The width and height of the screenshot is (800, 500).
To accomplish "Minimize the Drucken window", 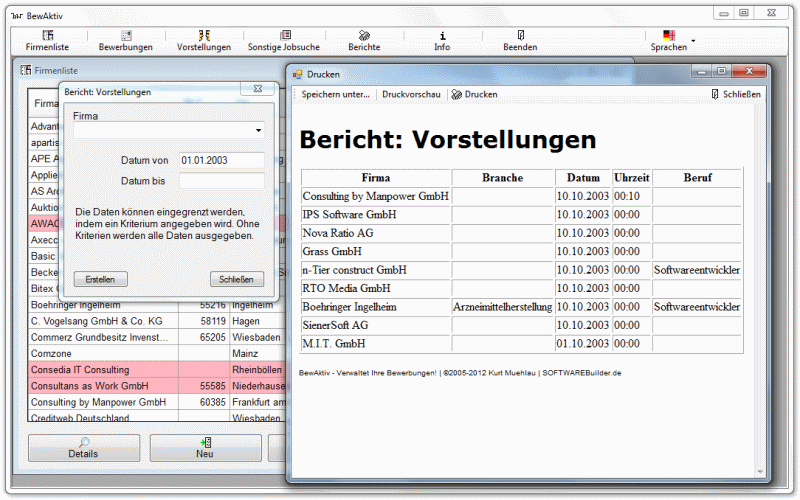I will click(x=702, y=71).
